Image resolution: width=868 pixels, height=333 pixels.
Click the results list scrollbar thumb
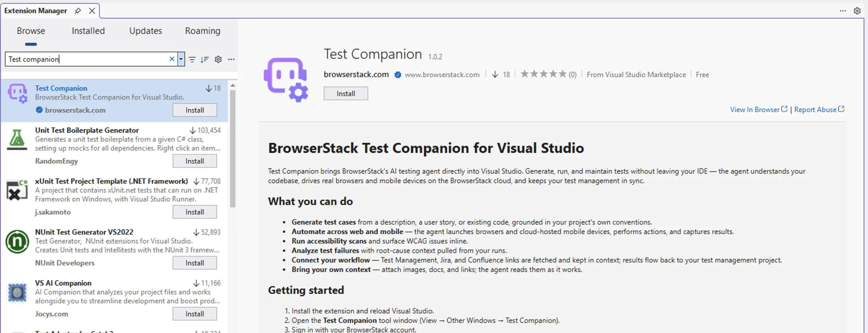coord(233,148)
